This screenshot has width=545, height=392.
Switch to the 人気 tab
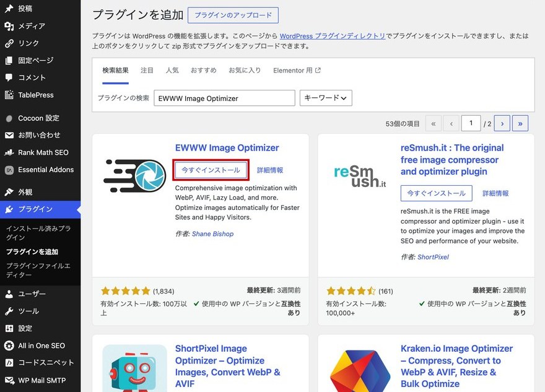(172, 71)
